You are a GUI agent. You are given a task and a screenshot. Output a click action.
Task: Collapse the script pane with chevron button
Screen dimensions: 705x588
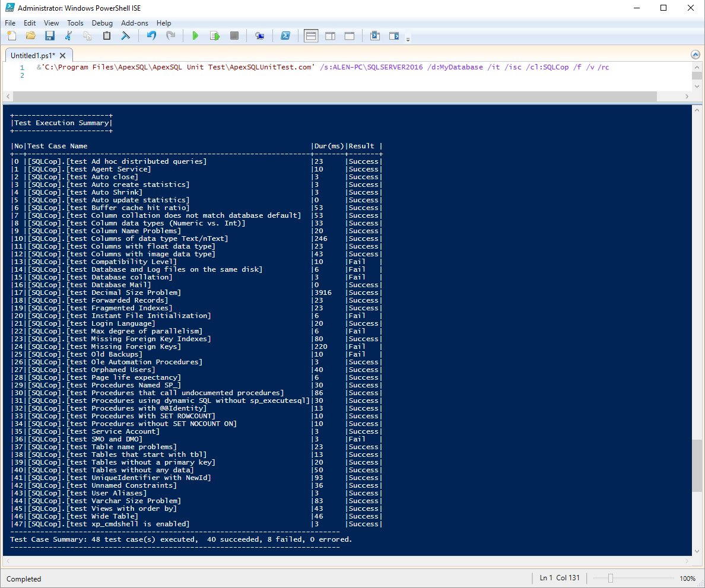[695, 55]
